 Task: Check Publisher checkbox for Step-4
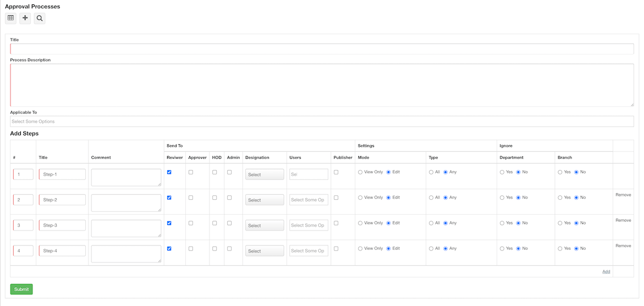(x=336, y=249)
